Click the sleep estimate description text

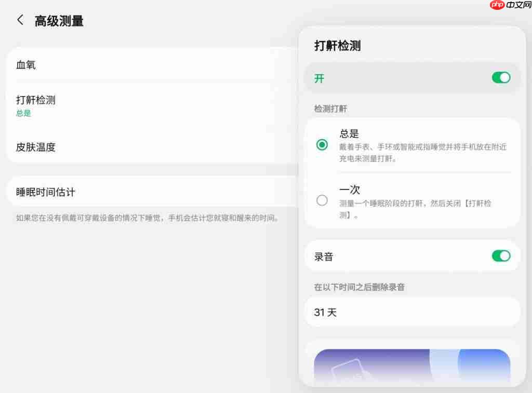[148, 218]
